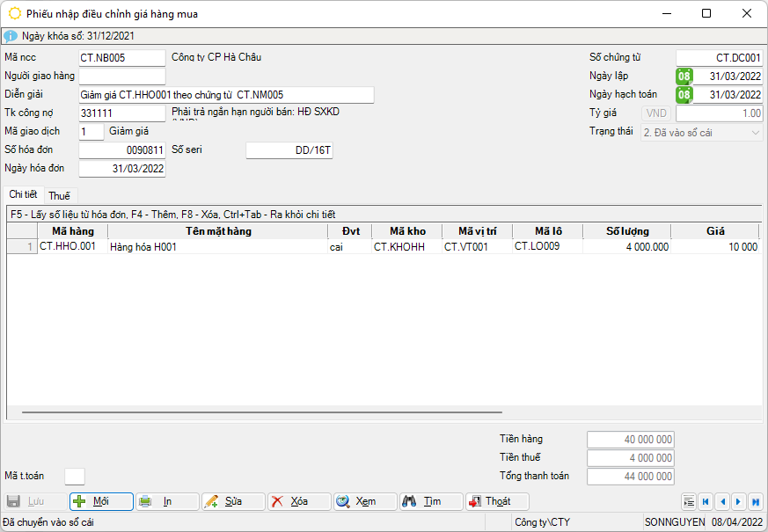Delete the voucher with the Xóa button
Screen dimensions: 768x532
[299, 501]
